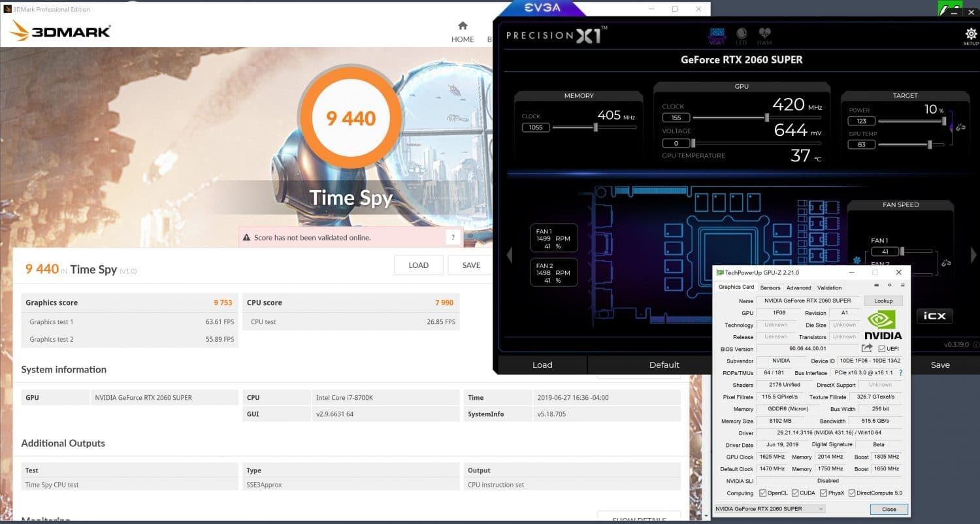Click the Lookup button in GPU-Z
This screenshot has width=980, height=524.
point(883,301)
